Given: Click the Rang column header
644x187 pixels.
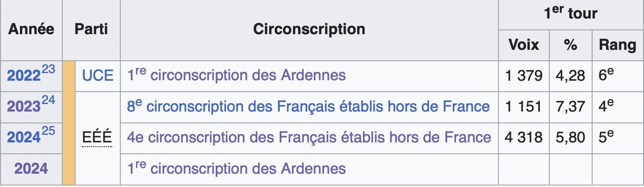Looking at the screenshot, I should click(617, 45).
